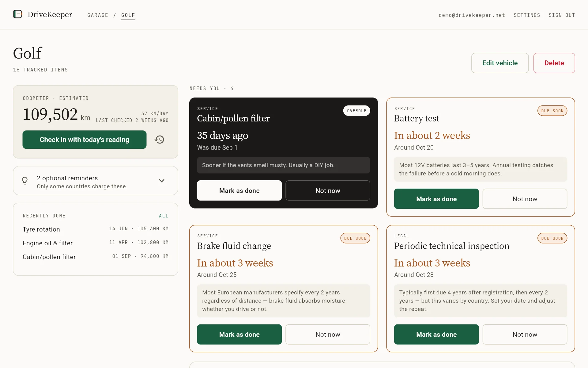The image size is (588, 368).
Task: Dismiss Periodic technical inspection with Not now
Action: [x=525, y=334]
